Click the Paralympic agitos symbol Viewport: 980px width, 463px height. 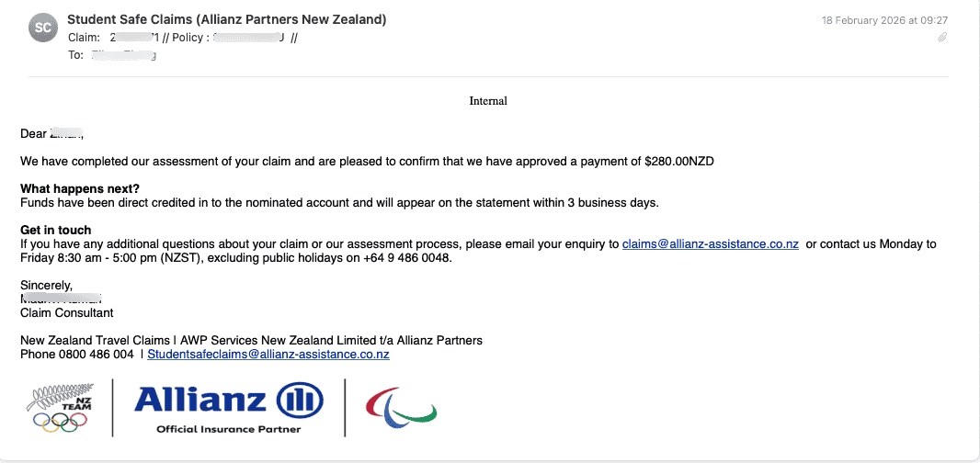coord(402,407)
